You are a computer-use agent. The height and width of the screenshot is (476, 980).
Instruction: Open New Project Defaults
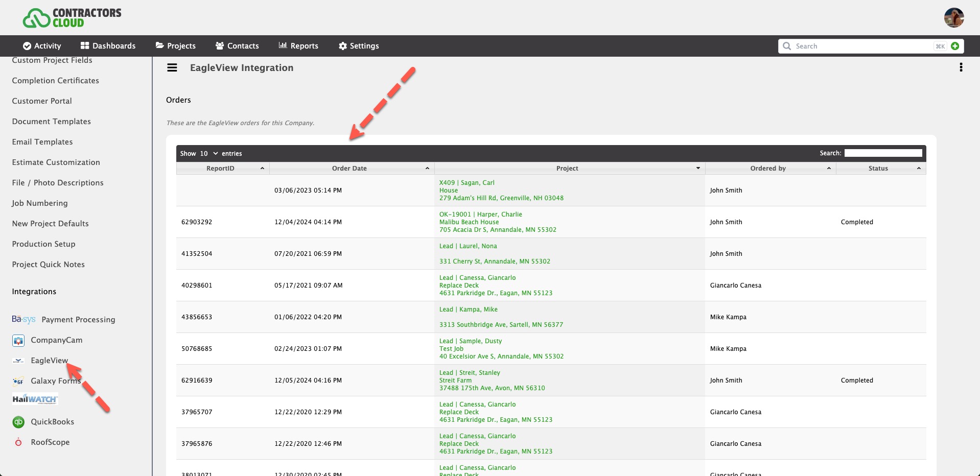click(51, 224)
